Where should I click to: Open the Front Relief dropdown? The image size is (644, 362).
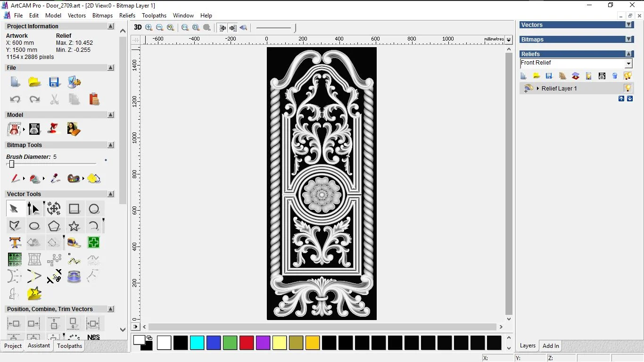[628, 64]
